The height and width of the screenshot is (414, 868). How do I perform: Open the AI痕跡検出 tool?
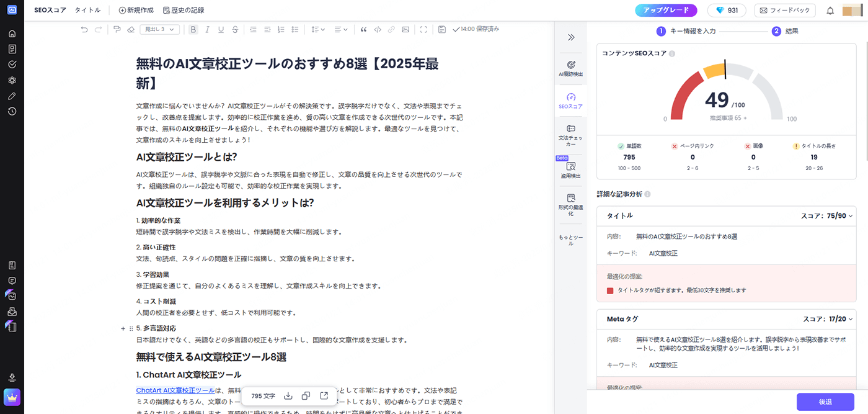point(571,68)
